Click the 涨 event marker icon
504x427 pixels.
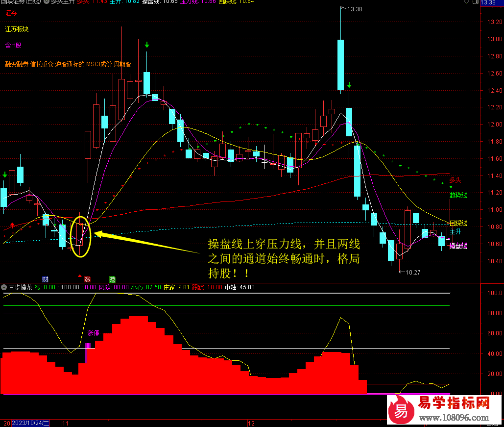point(87,279)
